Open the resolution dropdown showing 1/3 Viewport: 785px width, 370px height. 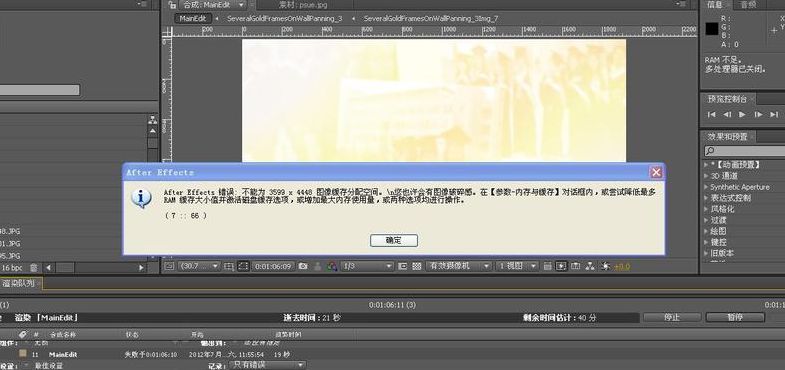point(368,266)
